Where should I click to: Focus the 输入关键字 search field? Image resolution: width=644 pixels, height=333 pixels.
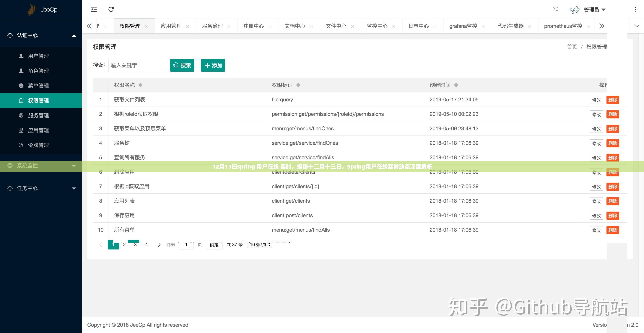pos(136,66)
